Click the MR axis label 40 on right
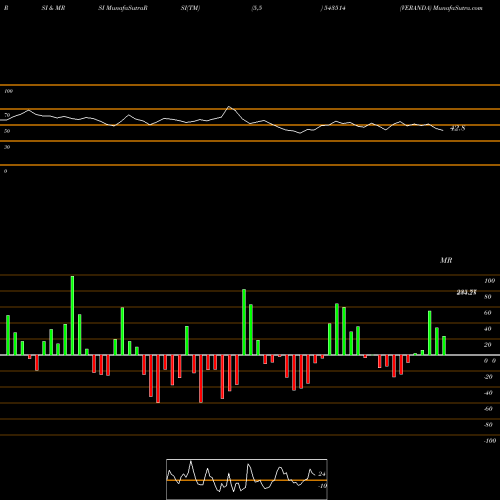500x500 pixels. click(488, 329)
